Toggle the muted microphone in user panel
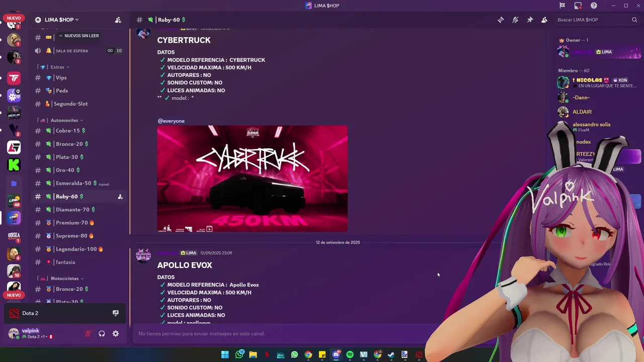Viewport: 644px width, 362px height. click(x=88, y=333)
